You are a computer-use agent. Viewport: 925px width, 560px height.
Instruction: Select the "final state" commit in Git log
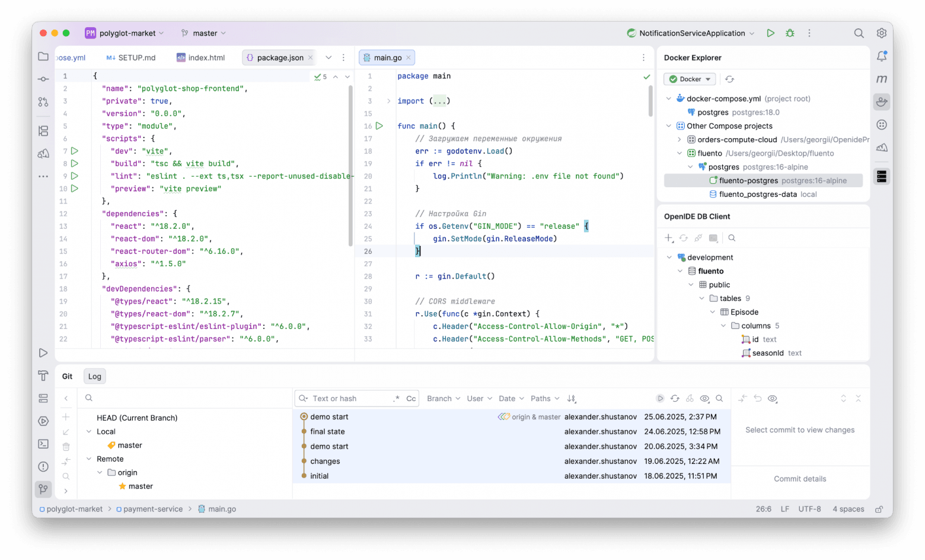[x=513, y=432]
